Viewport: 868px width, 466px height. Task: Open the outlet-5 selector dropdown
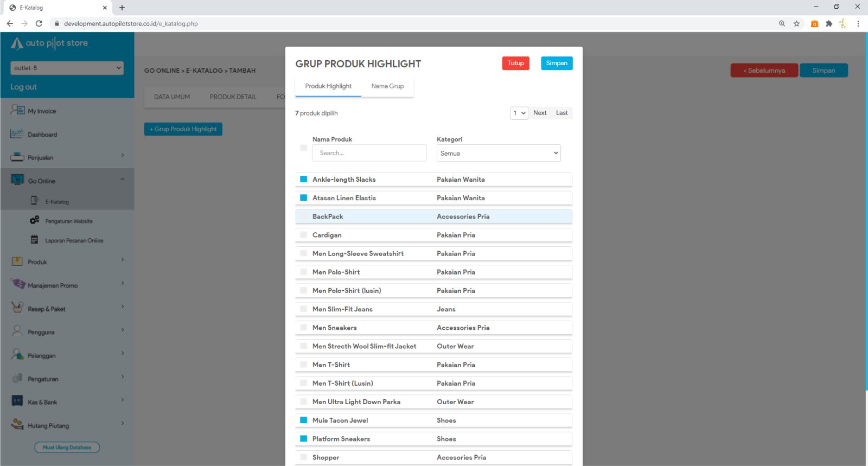pyautogui.click(x=67, y=68)
